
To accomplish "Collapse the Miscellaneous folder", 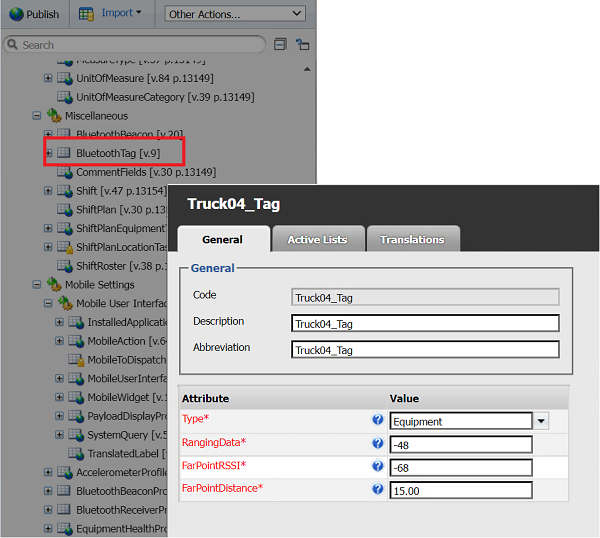I will pos(37,116).
